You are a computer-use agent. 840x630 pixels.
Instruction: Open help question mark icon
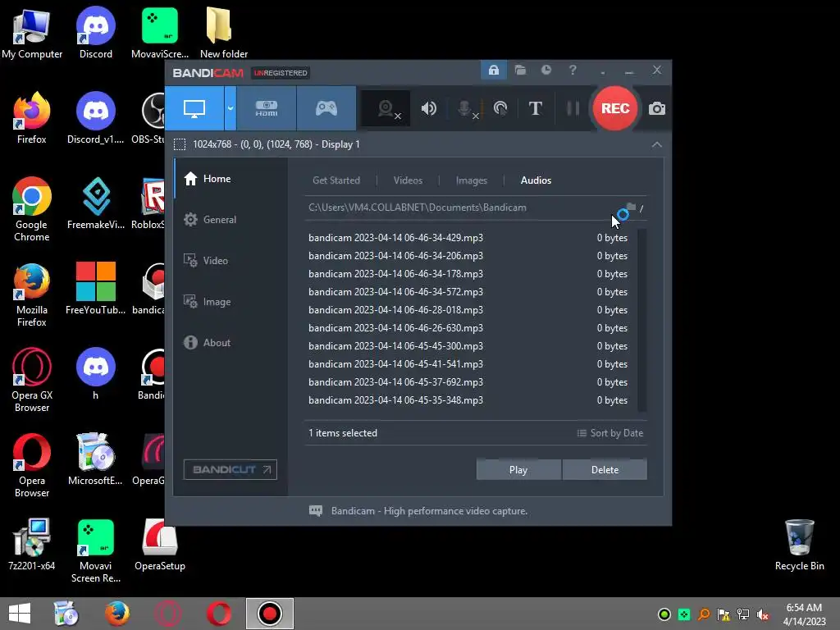[x=573, y=71]
